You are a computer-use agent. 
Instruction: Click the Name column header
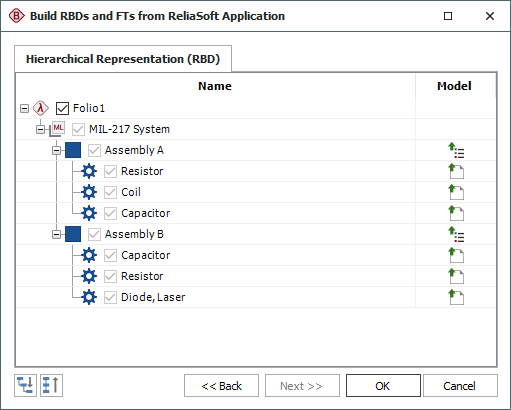pyautogui.click(x=215, y=86)
